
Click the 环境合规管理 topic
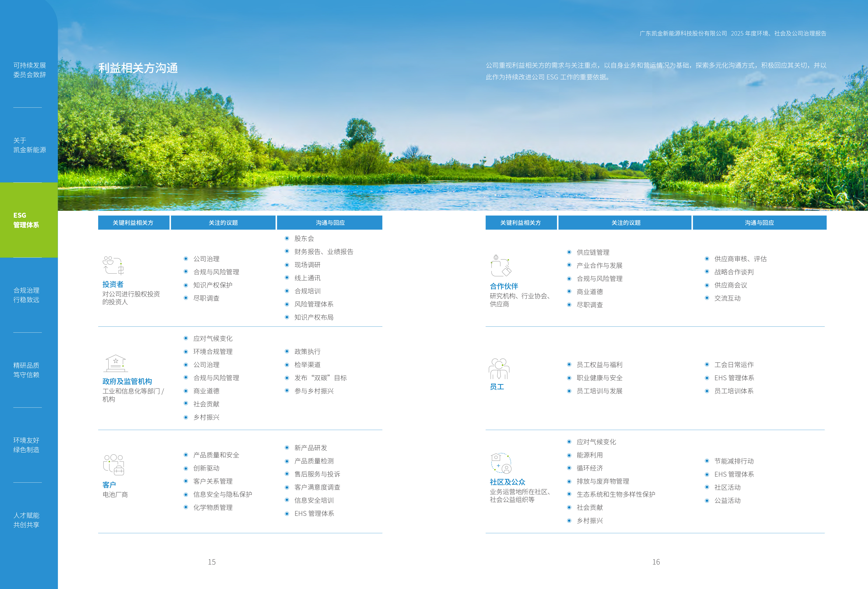[x=213, y=352]
